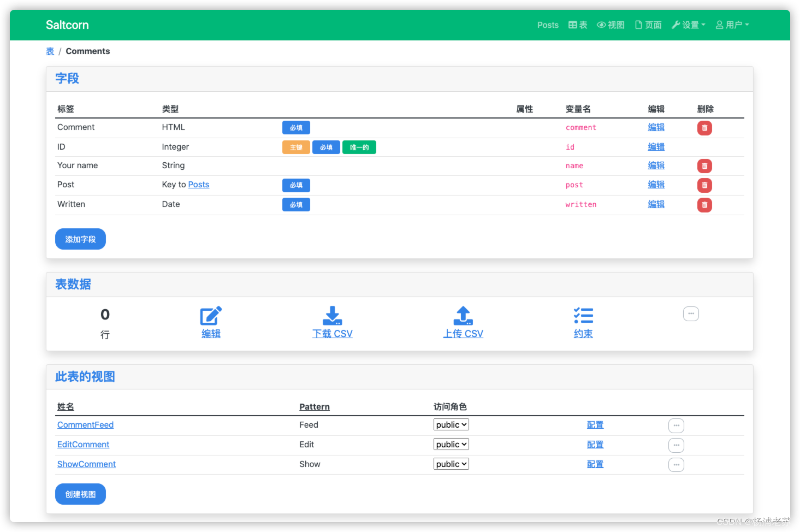Sort views by Pattern column header
This screenshot has height=532, width=800.
(x=314, y=406)
